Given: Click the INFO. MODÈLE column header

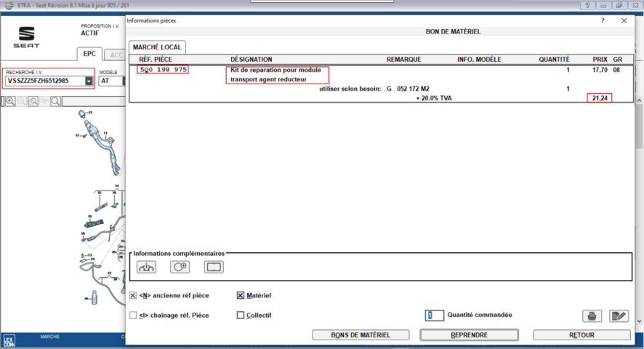Looking at the screenshot, I should [479, 60].
